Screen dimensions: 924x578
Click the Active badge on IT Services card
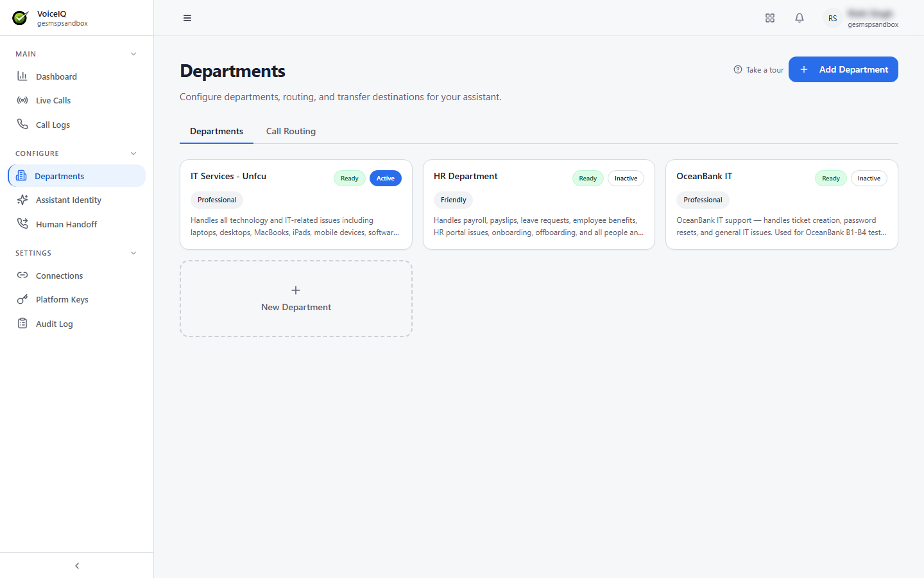pyautogui.click(x=386, y=179)
